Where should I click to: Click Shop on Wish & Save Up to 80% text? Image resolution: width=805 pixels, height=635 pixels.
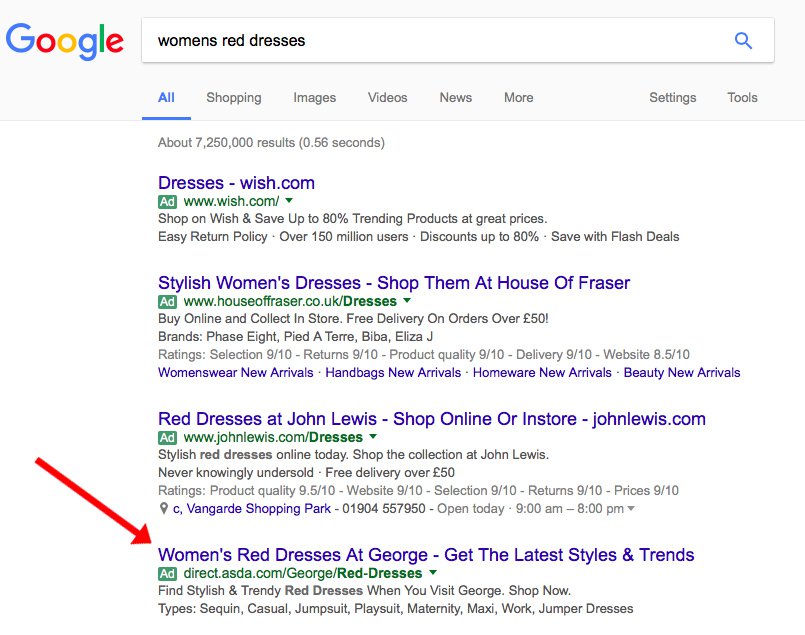click(x=352, y=219)
